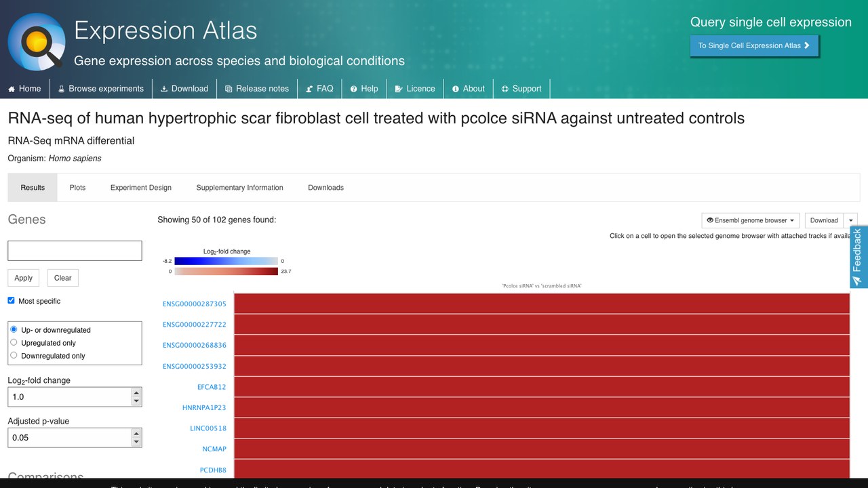The image size is (868, 488).
Task: Open the Ensembl genome browser dropdown
Action: pyautogui.click(x=751, y=220)
